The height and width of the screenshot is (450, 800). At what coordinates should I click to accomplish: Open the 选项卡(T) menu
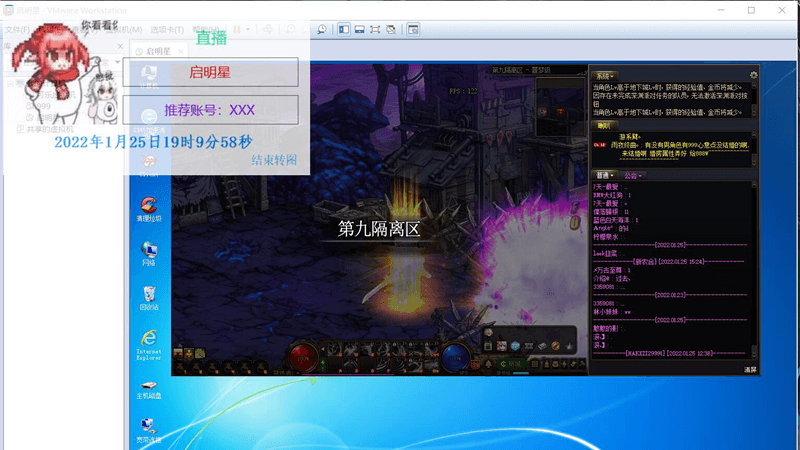point(167,30)
